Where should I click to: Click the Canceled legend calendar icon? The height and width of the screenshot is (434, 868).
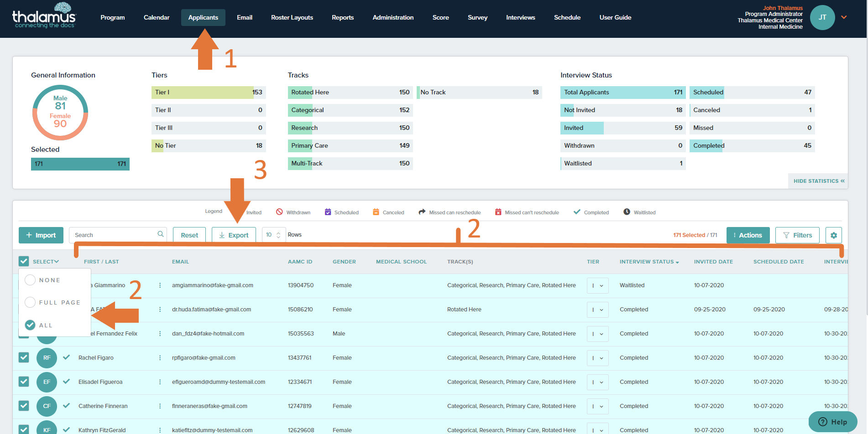(x=376, y=212)
